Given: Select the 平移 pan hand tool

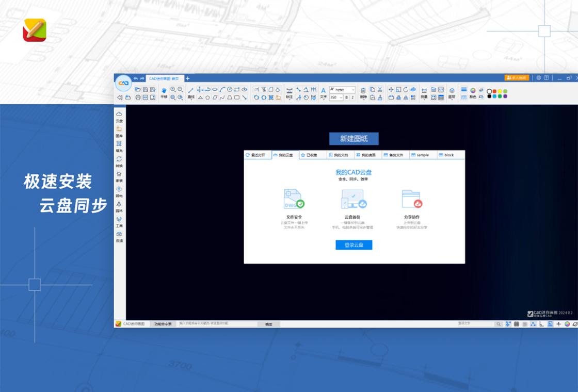Looking at the screenshot, I should coord(164,93).
